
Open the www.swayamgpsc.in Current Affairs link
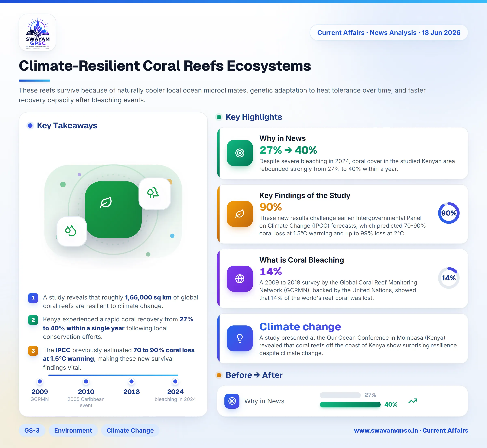[411, 431]
